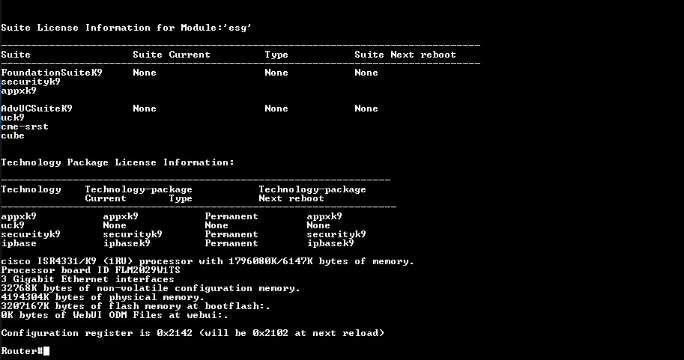Click the "cisco ISR4331/K9 (1RU) processor" line
684x360 pixels.
tap(208, 261)
